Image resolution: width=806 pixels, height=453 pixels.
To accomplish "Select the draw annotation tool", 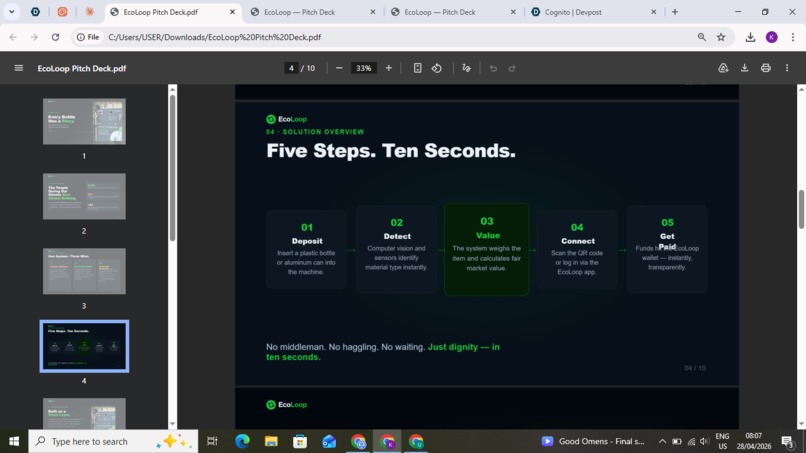I will [x=466, y=68].
